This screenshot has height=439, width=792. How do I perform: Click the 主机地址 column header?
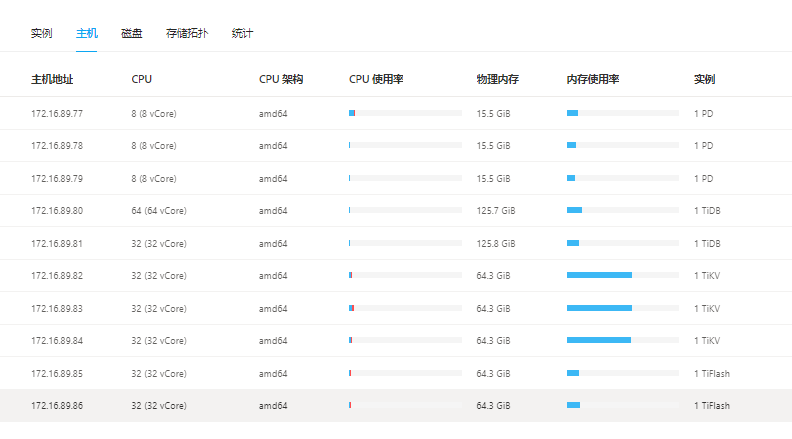tap(52, 79)
